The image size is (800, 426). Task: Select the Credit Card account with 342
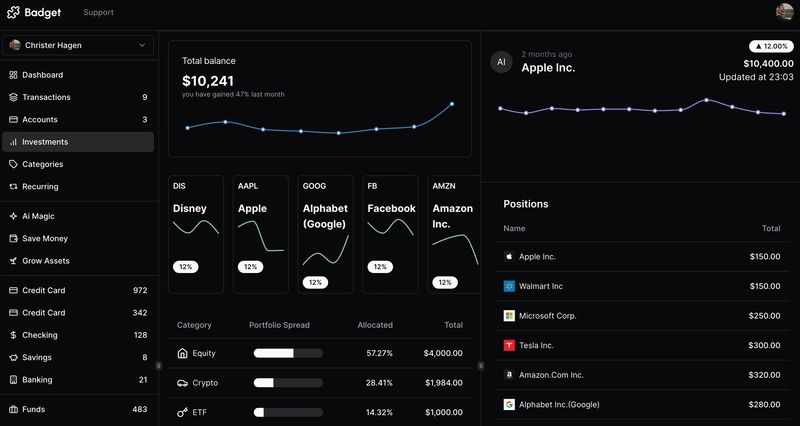[78, 313]
